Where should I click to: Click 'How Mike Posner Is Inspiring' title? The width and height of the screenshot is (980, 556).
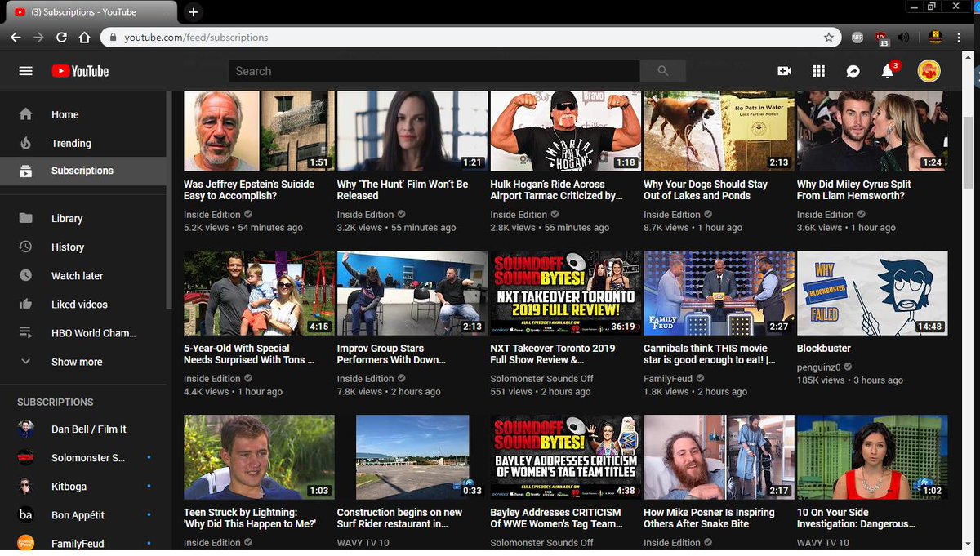(x=710, y=518)
